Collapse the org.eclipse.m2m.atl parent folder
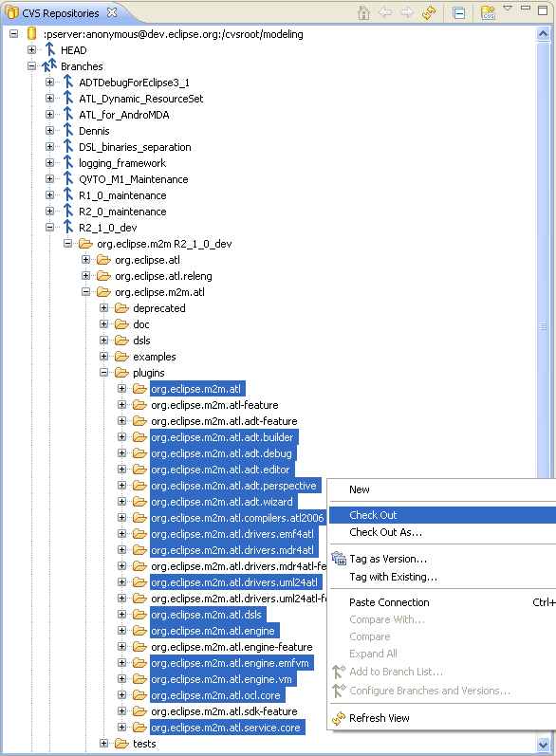 pos(85,292)
